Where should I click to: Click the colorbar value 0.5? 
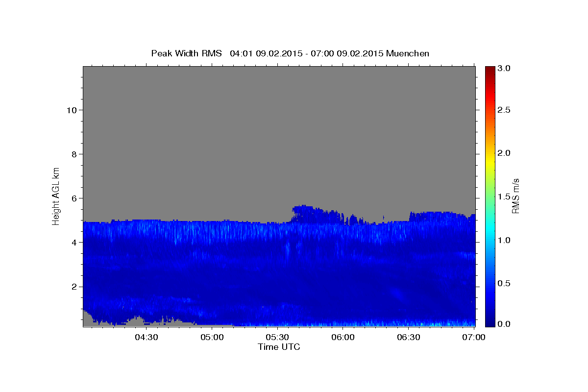(504, 283)
